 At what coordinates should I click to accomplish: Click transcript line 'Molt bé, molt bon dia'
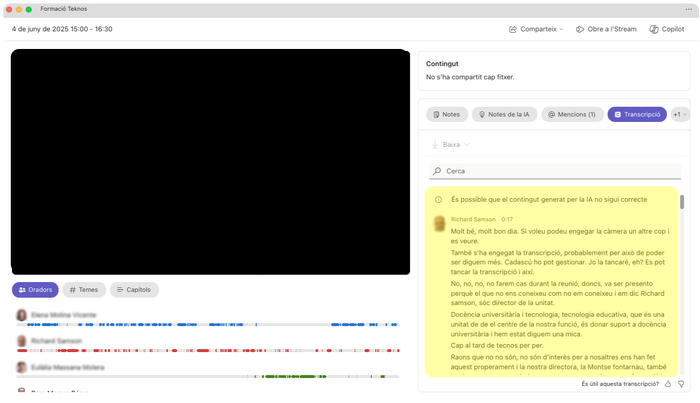pyautogui.click(x=560, y=236)
